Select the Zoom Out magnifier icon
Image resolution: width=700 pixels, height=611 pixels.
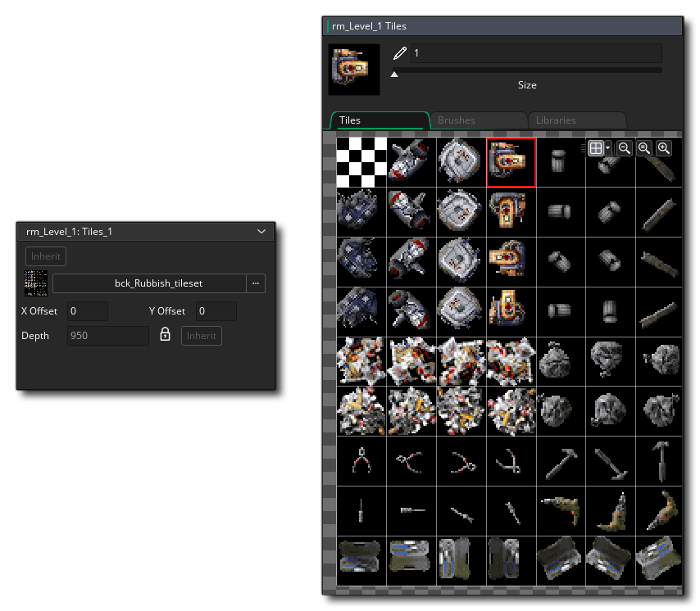click(x=625, y=148)
